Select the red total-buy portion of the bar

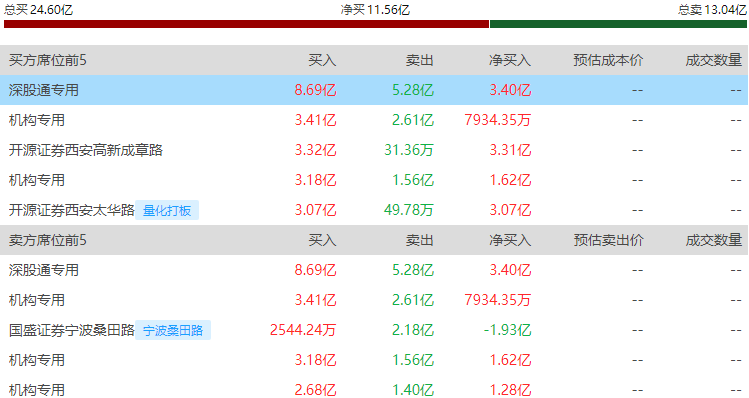[x=246, y=24]
